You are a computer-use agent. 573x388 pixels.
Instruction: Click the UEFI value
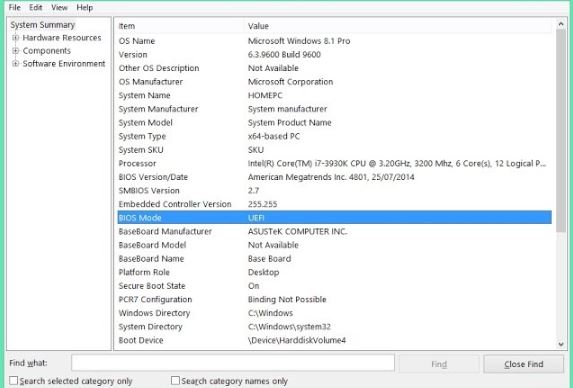(256, 218)
